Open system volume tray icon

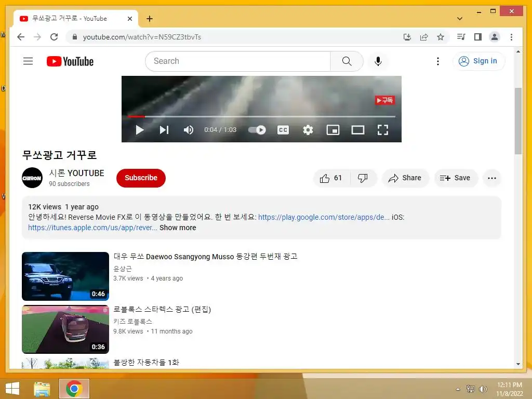483,389
